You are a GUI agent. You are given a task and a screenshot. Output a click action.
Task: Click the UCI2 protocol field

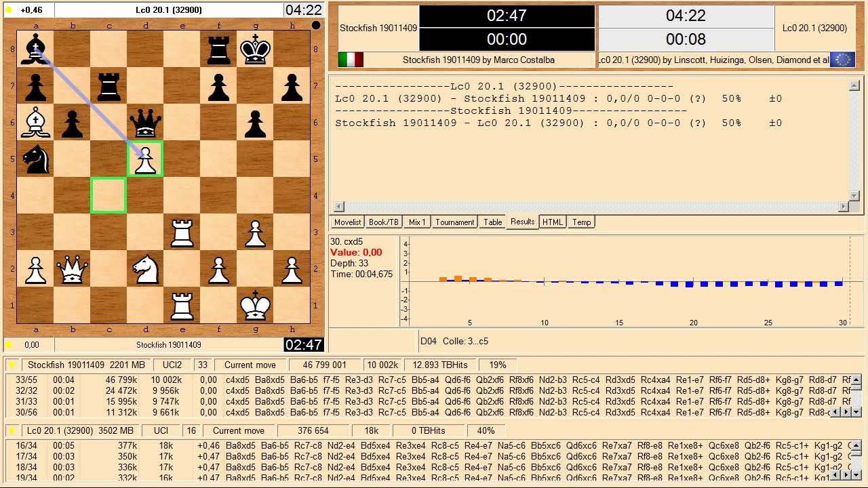click(x=172, y=365)
